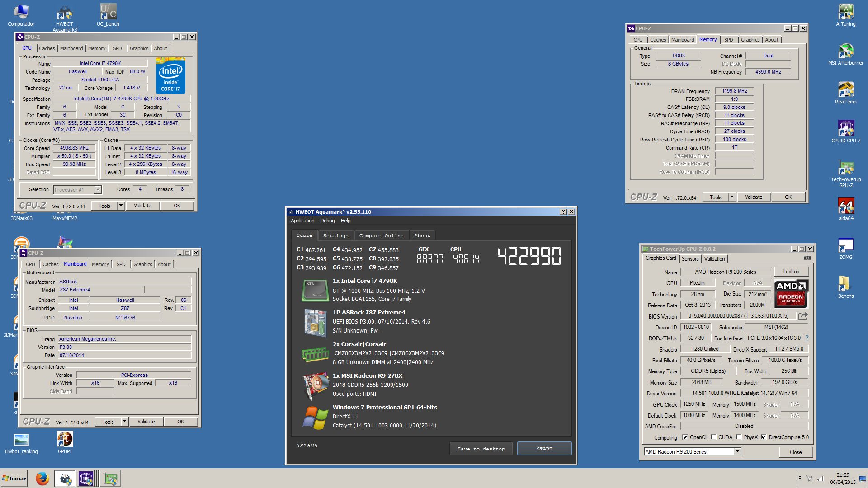Open SPD tab in CPU-Z Mainboard window
Image resolution: width=868 pixels, height=488 pixels.
[x=121, y=264]
